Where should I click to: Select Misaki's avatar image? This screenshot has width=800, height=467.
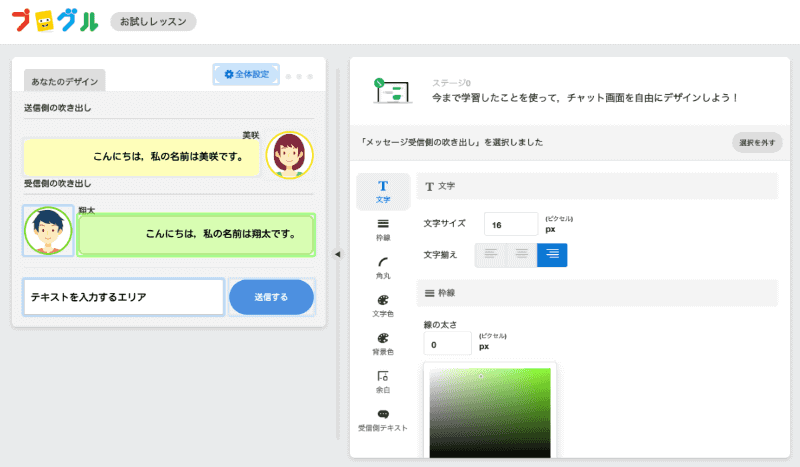click(x=289, y=155)
